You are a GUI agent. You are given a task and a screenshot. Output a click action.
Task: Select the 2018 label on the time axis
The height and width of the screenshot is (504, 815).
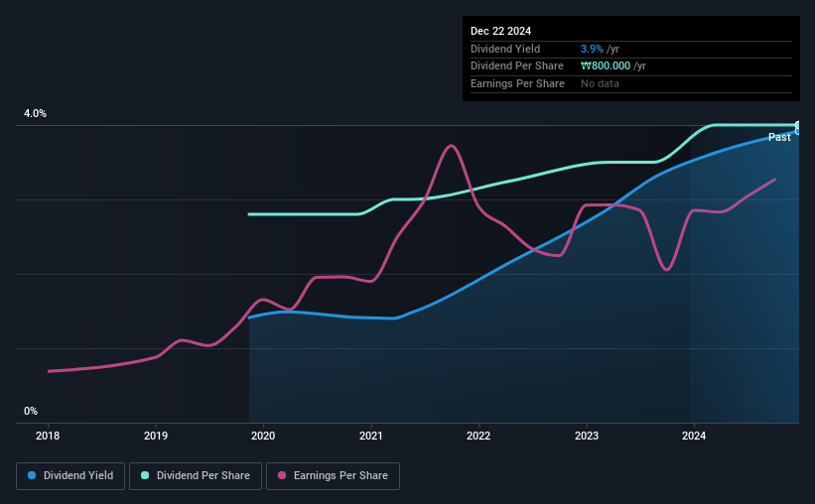48,436
